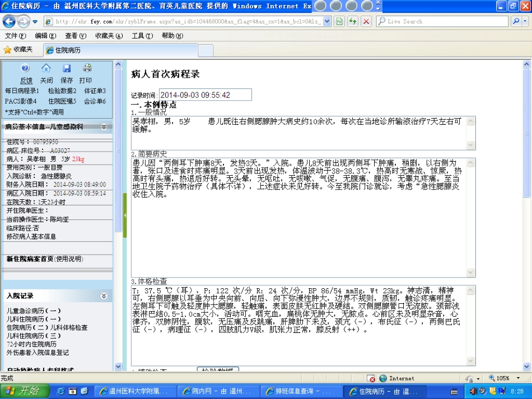Open 外伤患者入院信息登记
This screenshot has height=399, width=532.
pos(38,353)
